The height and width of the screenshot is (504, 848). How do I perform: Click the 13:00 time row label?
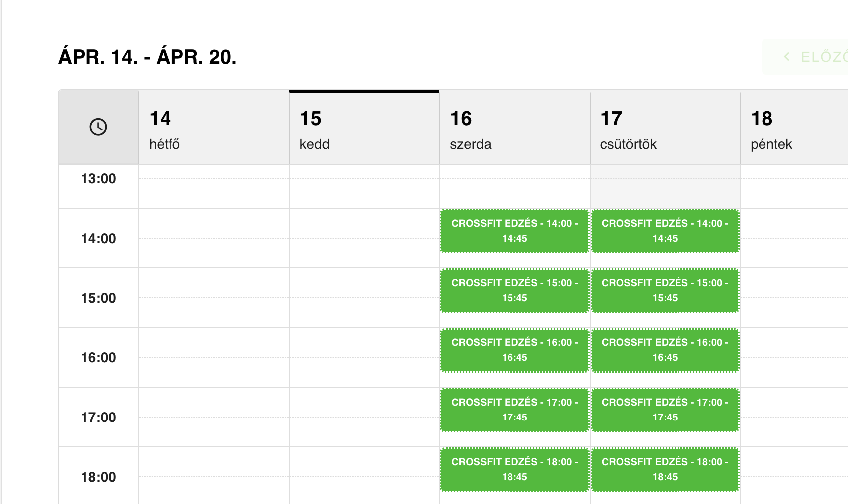coord(98,179)
